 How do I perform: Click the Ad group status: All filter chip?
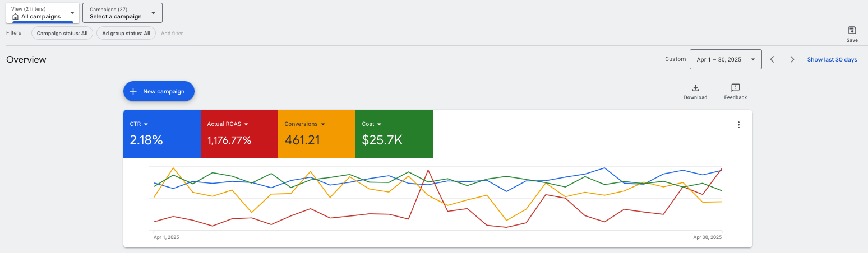click(x=126, y=34)
